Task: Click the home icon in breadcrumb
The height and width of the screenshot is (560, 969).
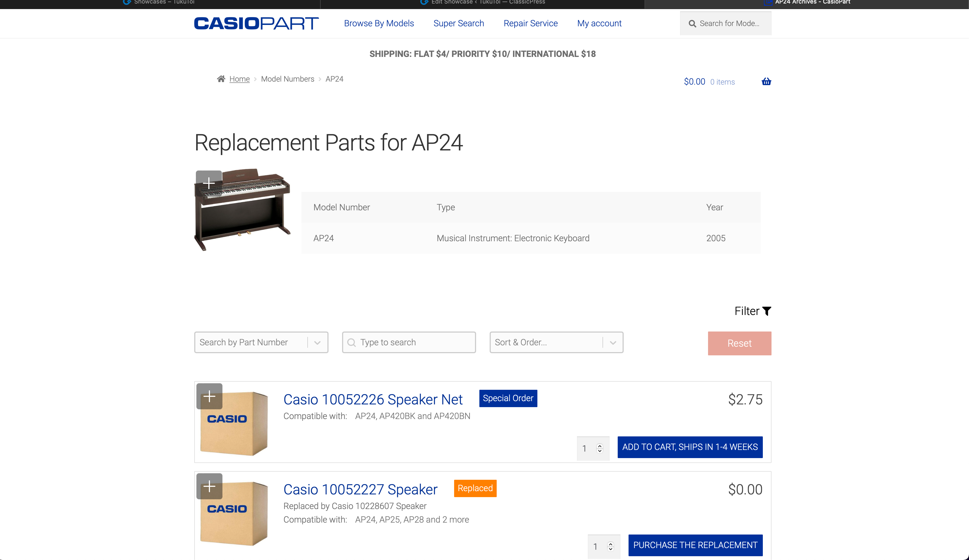Action: (x=221, y=79)
